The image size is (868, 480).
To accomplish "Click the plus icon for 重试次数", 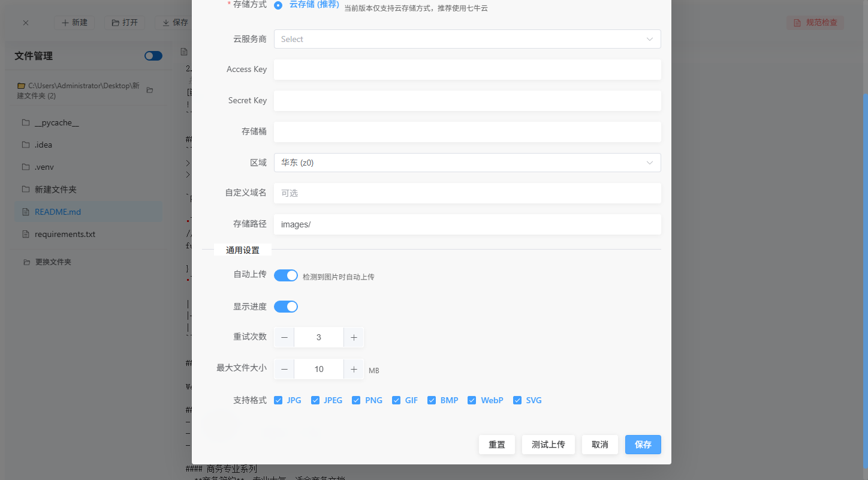I will pyautogui.click(x=354, y=337).
